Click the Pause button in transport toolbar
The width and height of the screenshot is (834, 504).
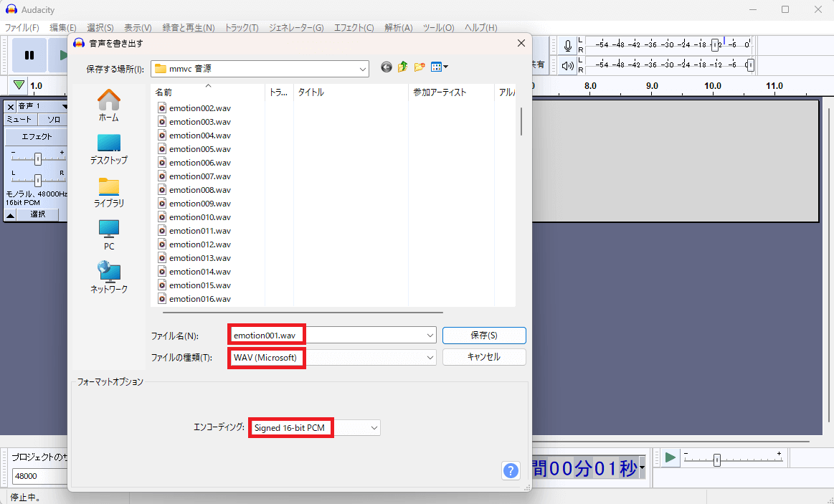tap(29, 55)
